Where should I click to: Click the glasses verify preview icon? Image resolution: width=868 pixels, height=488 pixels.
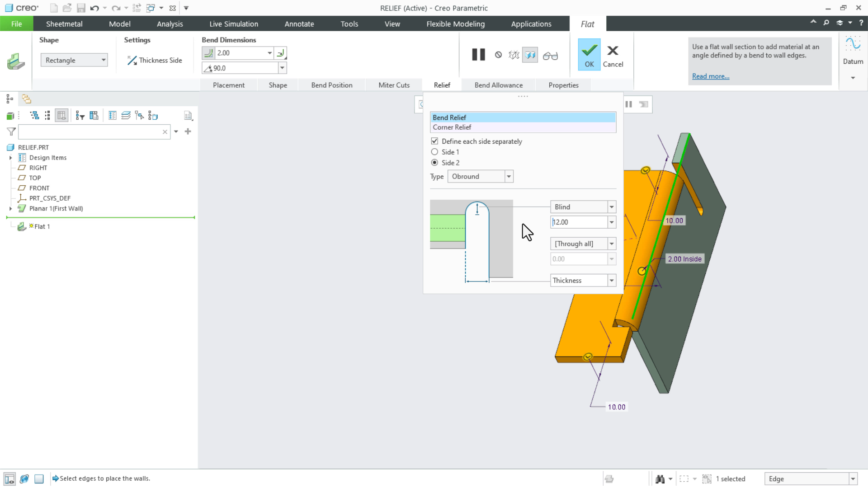(550, 56)
